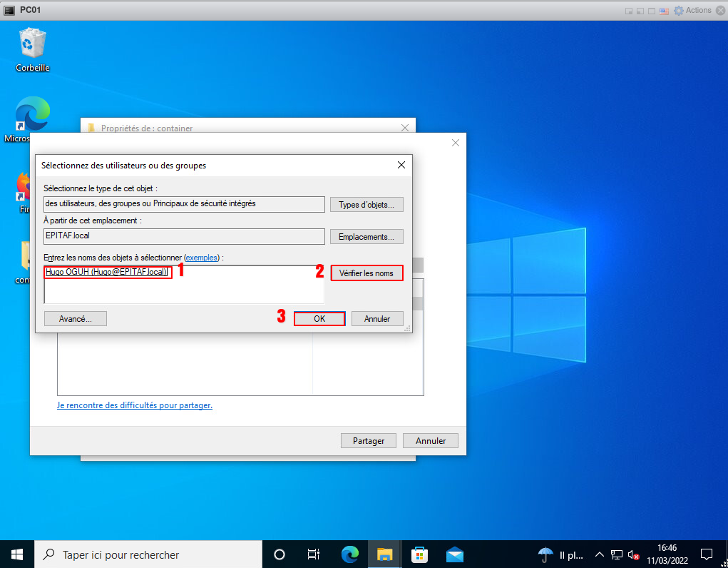Show hidden system tray icons
The width and height of the screenshot is (728, 568).
599,554
